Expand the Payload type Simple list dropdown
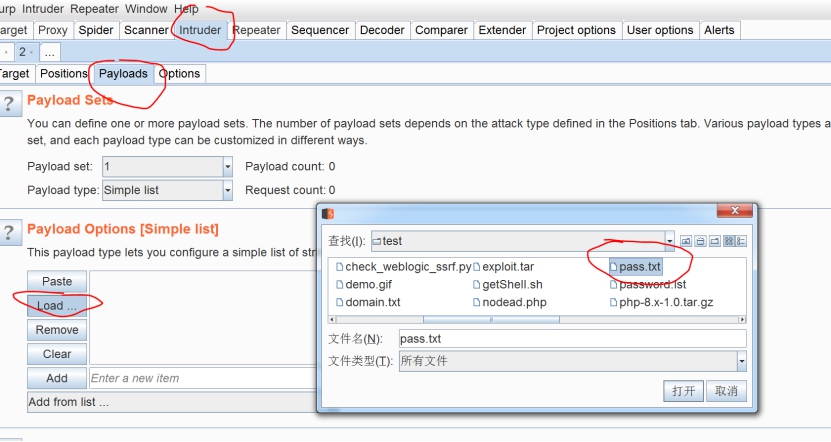Screen dimensions: 831x442 tap(227, 190)
